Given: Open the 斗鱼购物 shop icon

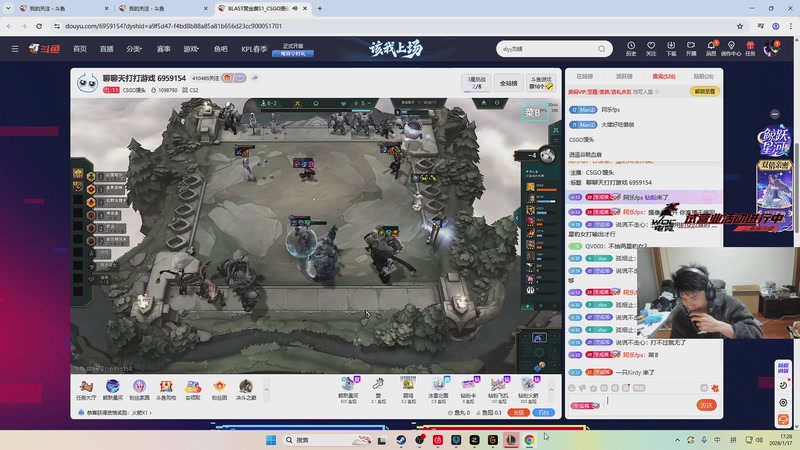Looking at the screenshot, I should pyautogui.click(x=166, y=390).
